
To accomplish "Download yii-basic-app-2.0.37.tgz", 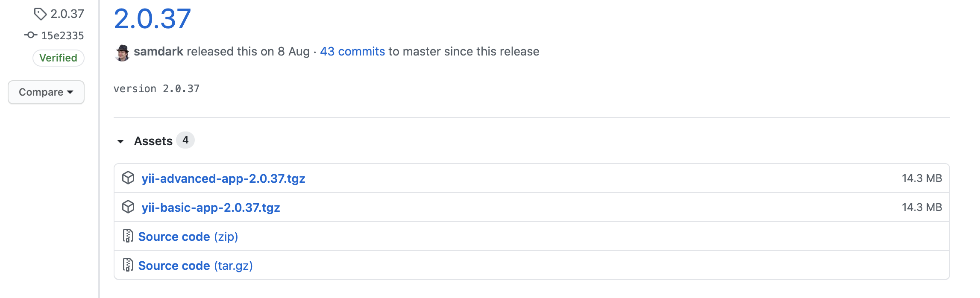I will (x=211, y=207).
